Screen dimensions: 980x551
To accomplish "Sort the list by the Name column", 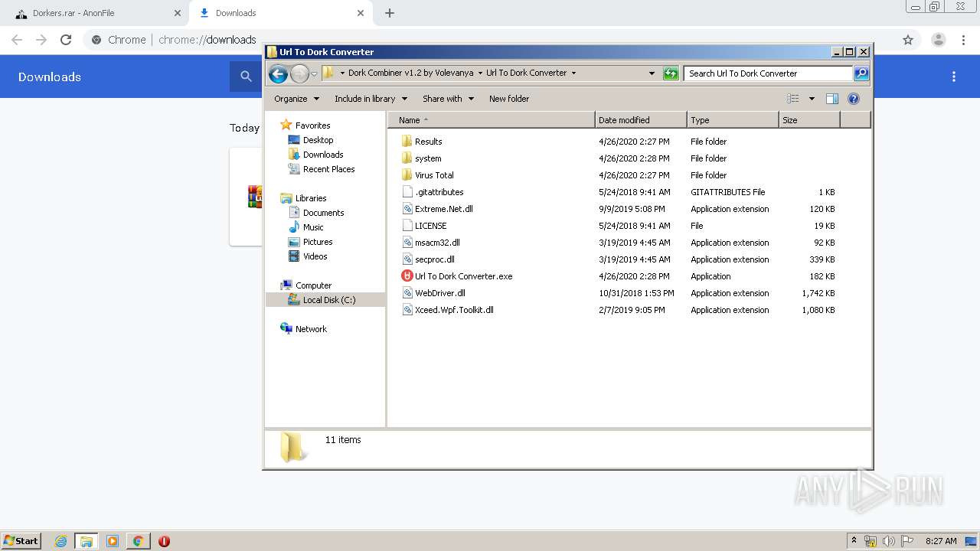I will click(x=492, y=120).
